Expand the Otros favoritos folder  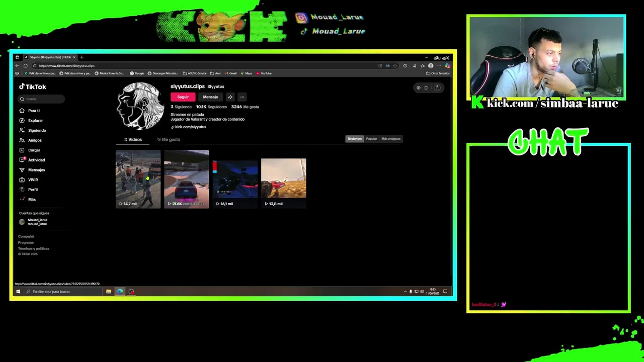point(438,73)
